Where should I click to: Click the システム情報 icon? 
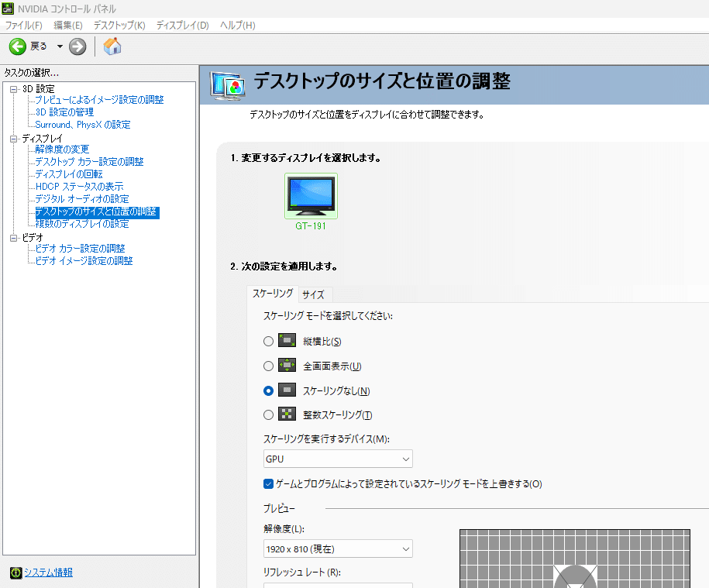(15, 573)
